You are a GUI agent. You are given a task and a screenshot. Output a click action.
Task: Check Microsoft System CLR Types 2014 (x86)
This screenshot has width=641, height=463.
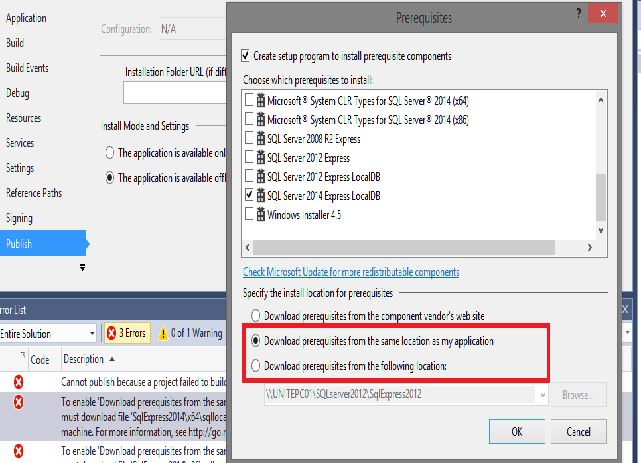pyautogui.click(x=249, y=119)
